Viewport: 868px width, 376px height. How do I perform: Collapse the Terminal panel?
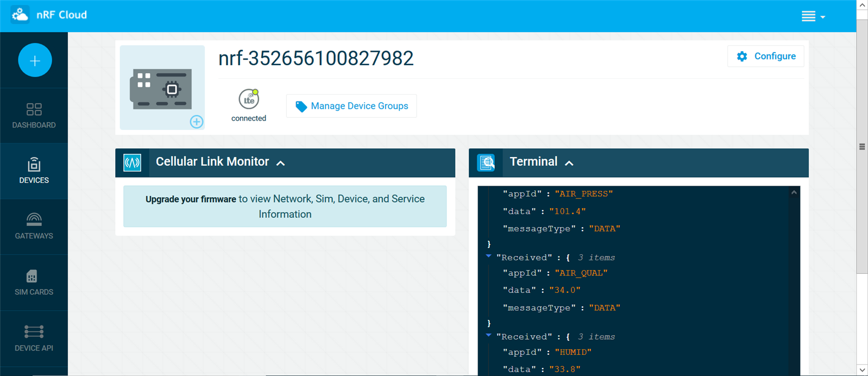pyautogui.click(x=569, y=163)
